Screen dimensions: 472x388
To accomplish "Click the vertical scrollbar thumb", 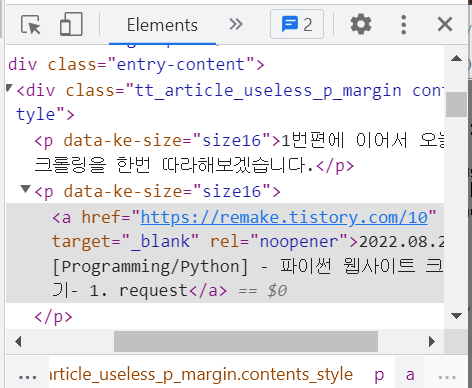I will point(456,104).
